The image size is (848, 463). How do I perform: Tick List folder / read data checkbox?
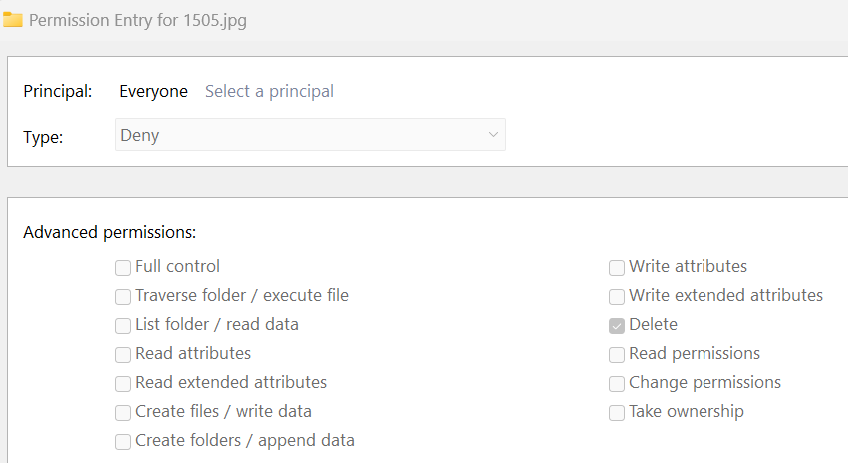(123, 326)
